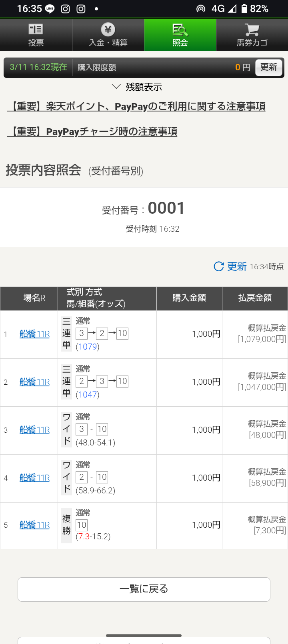Select the 照会 inquiry magnifier icon
This screenshot has width=288, height=644.
point(180,30)
